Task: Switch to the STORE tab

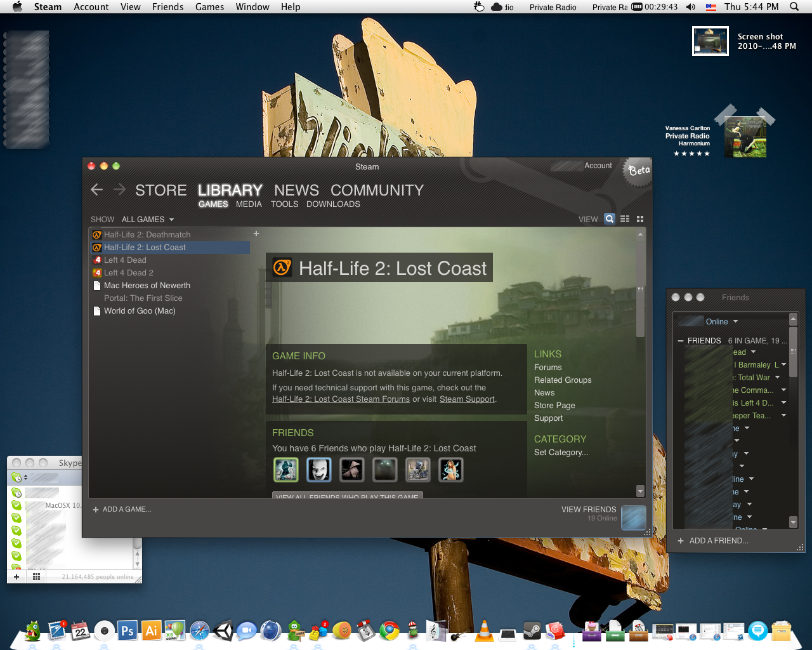Action: coord(161,190)
